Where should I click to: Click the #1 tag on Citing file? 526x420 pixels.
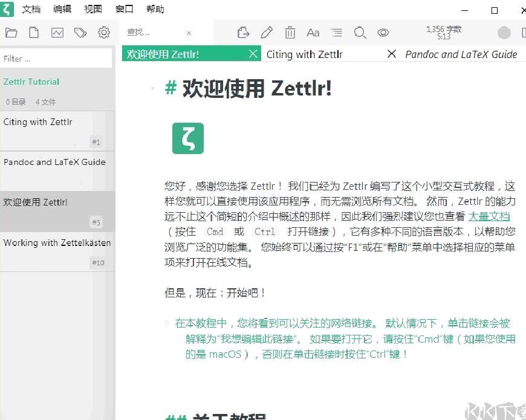click(96, 142)
